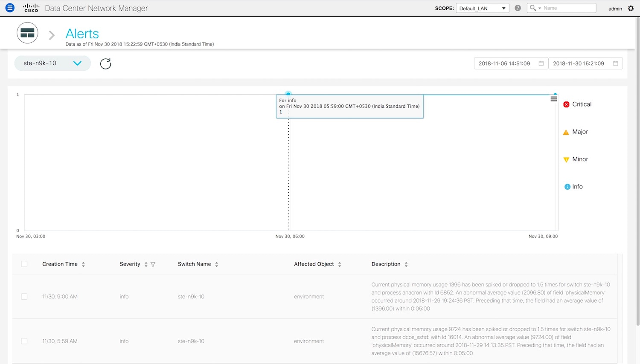
Task: Open the chart context menu icon
Action: pos(553,99)
